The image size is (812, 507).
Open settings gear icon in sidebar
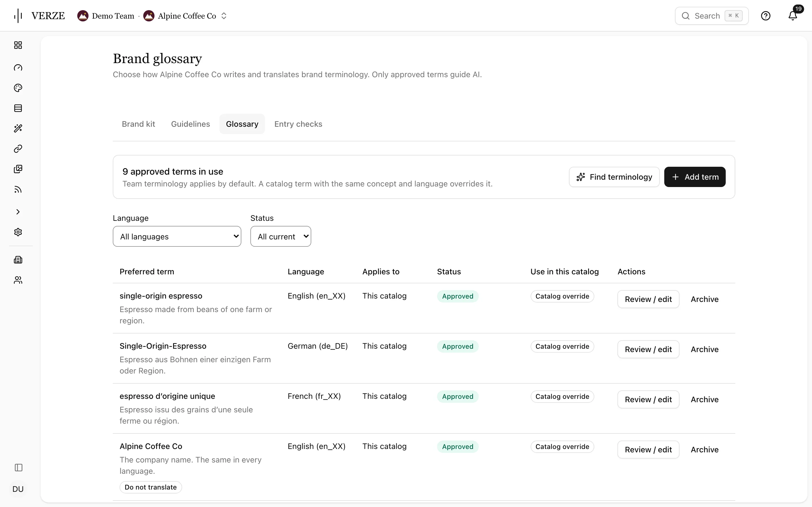tap(18, 232)
